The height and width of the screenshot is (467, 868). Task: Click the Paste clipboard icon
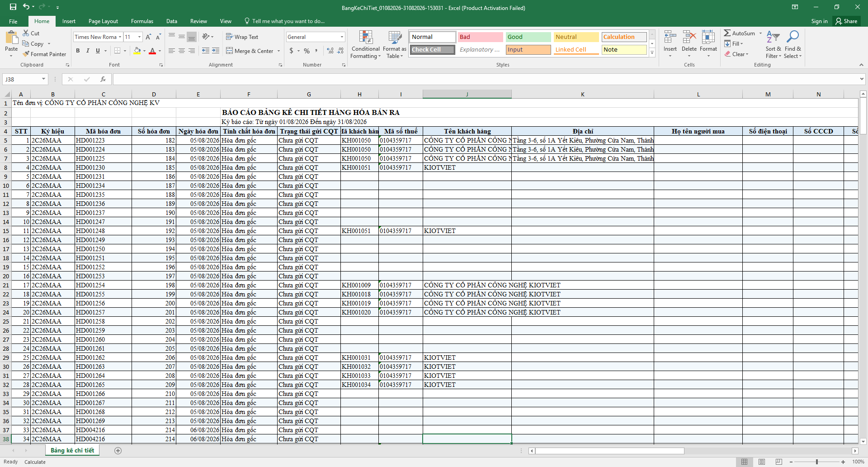(11, 38)
